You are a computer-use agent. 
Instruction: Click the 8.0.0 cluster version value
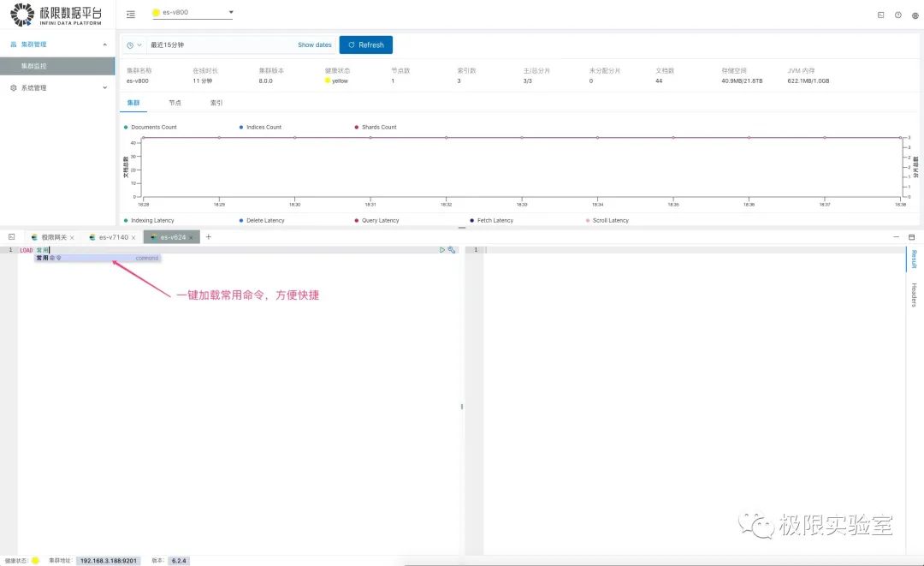click(x=266, y=80)
